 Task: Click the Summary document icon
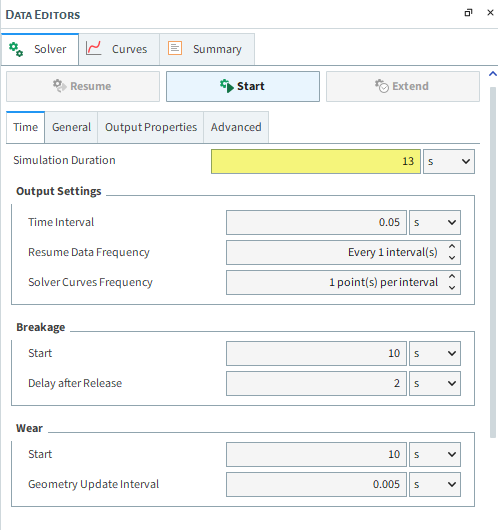pos(175,48)
